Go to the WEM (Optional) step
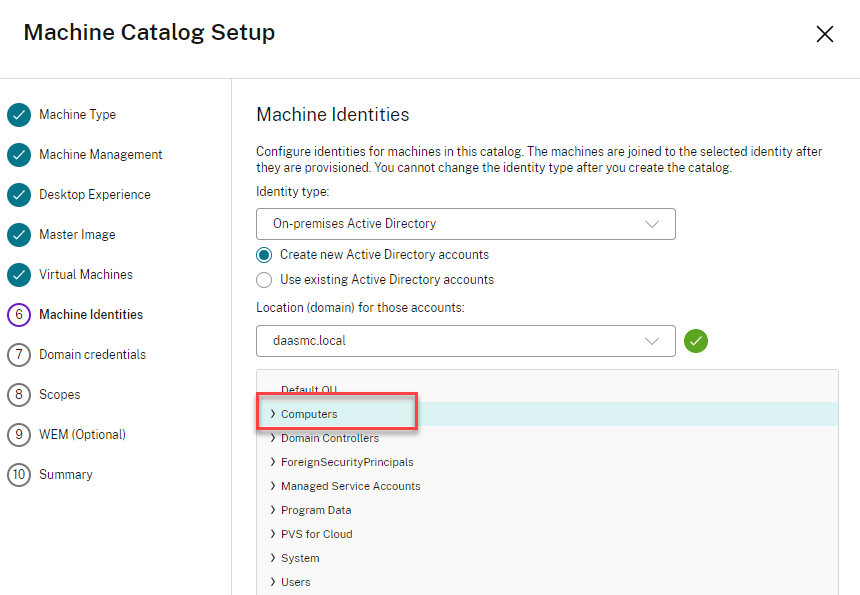 (x=82, y=435)
